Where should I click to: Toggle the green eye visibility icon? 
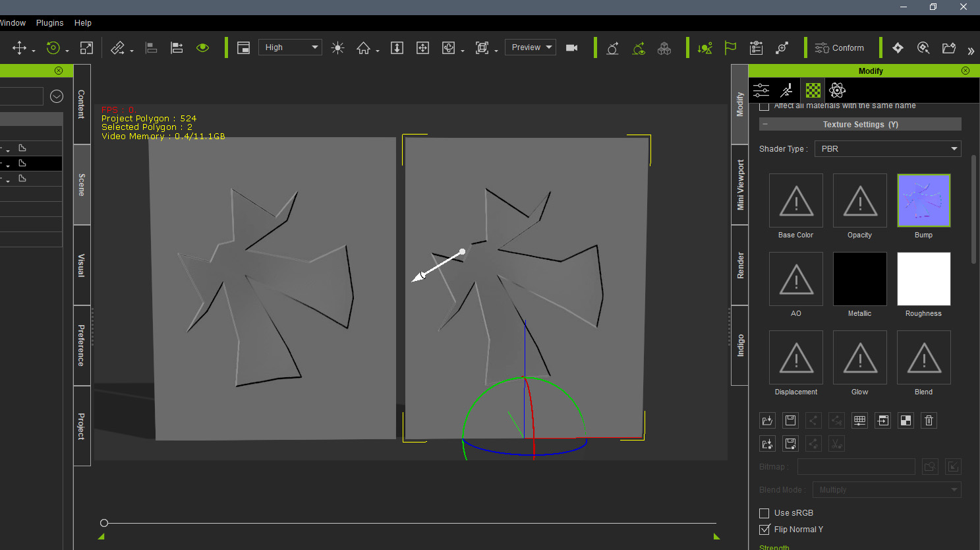coord(202,47)
